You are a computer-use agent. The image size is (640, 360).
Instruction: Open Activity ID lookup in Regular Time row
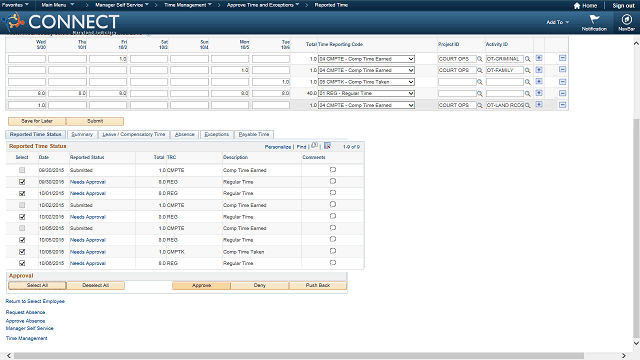(x=527, y=93)
